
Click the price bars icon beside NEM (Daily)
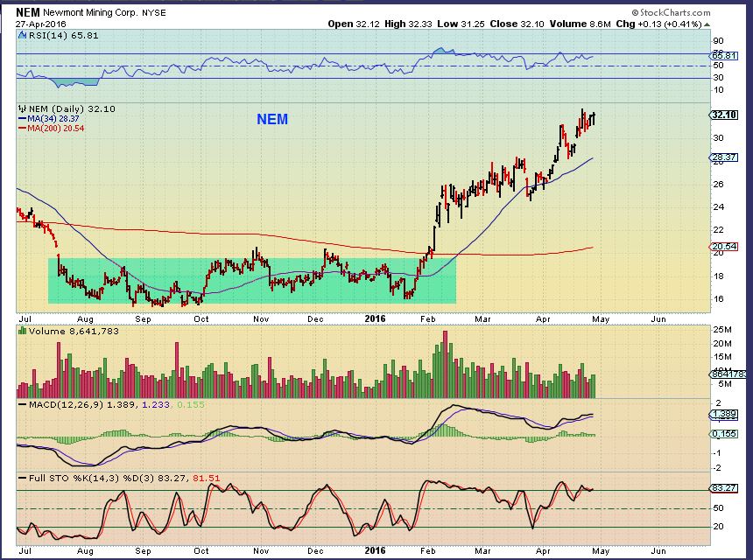pos(22,108)
